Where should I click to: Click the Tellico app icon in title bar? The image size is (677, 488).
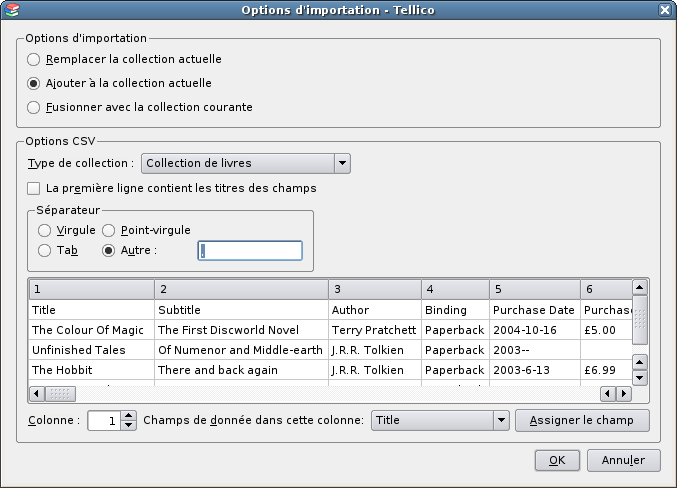click(13, 10)
